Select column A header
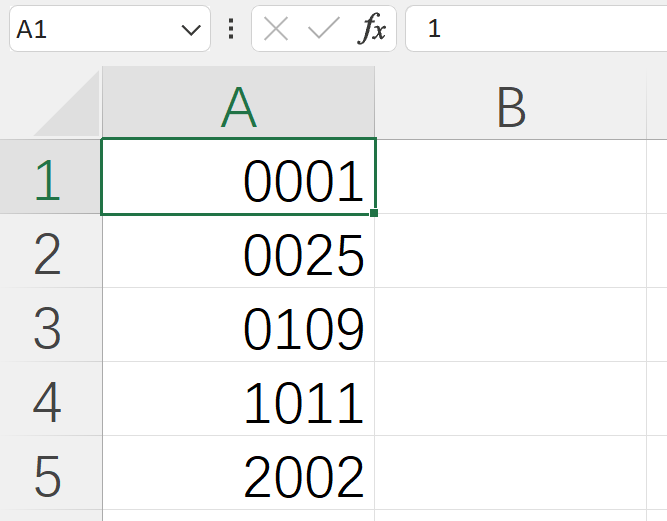Viewport: 667px width, 521px height. [238, 106]
